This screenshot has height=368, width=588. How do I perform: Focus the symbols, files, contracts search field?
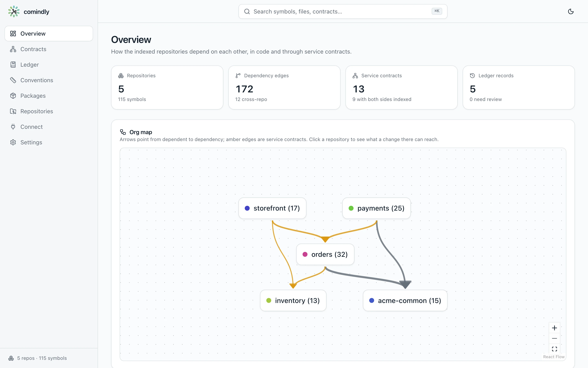pos(343,11)
